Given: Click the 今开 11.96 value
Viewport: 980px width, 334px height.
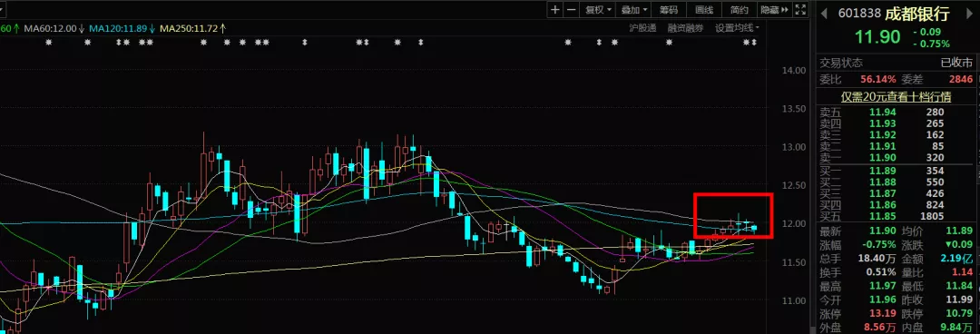Looking at the screenshot, I should pos(883,300).
